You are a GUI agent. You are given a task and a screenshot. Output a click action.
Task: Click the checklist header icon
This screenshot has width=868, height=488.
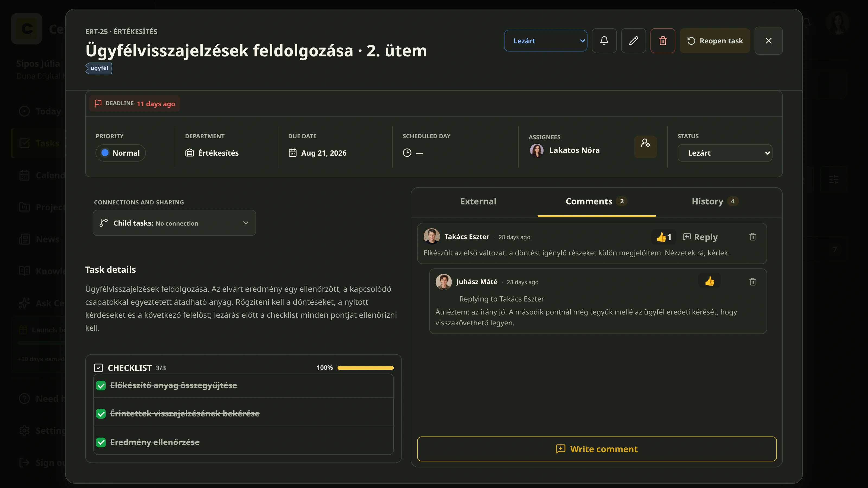[x=98, y=368]
